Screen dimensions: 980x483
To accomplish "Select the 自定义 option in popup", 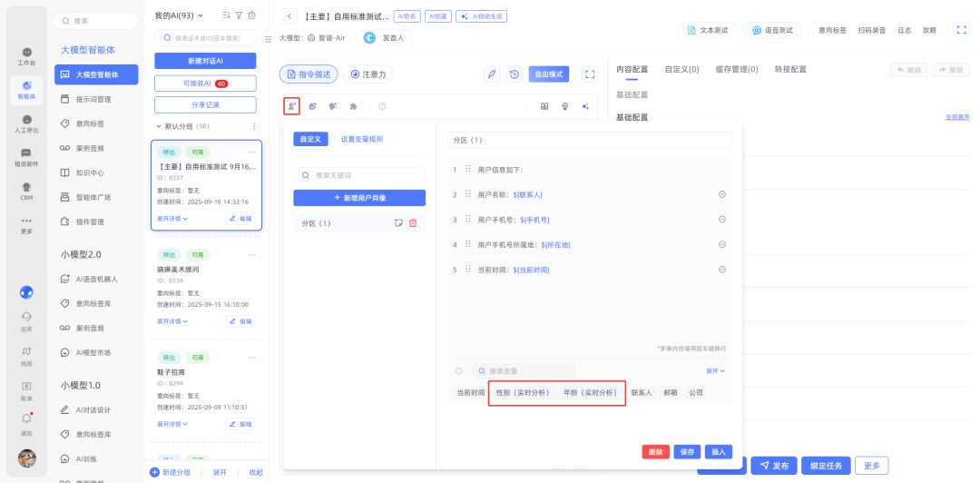I will 311,139.
